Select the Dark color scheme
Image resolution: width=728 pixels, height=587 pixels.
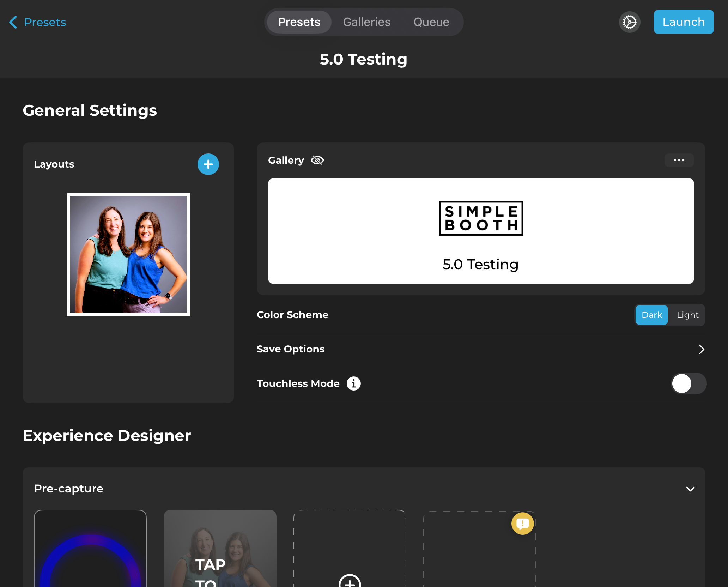[651, 315]
